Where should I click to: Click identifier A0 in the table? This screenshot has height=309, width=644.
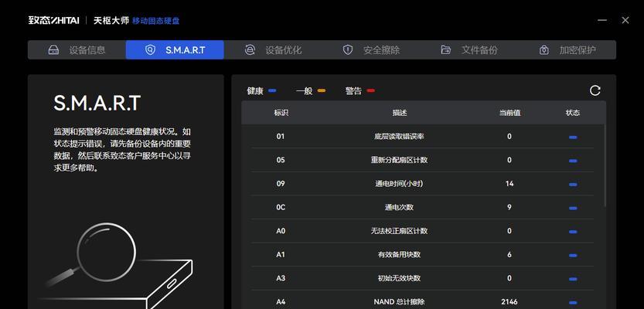coord(281,231)
